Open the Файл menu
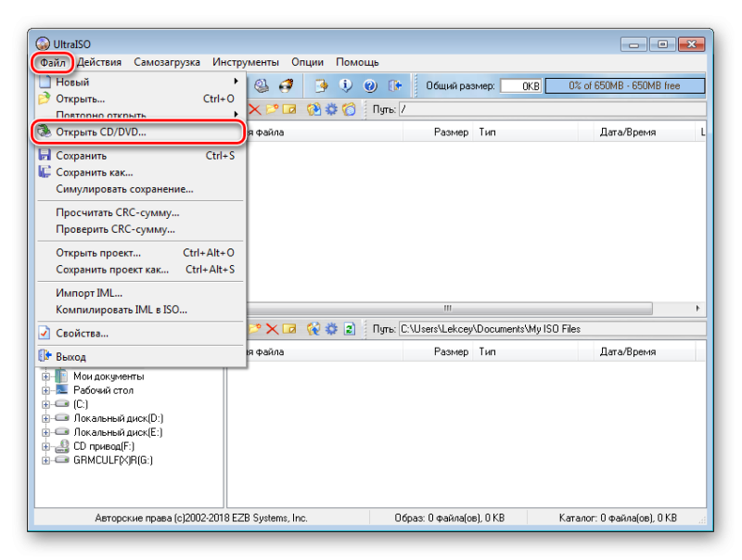This screenshot has height=560, width=742. click(x=53, y=62)
